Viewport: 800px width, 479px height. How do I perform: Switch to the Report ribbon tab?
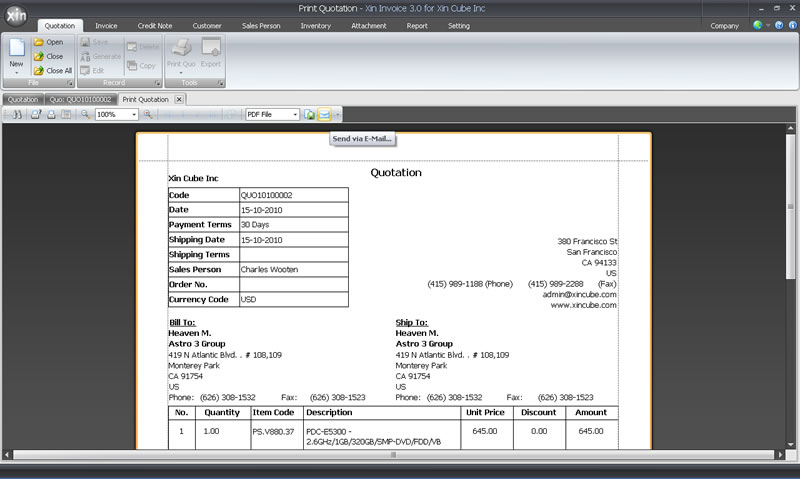(x=417, y=26)
